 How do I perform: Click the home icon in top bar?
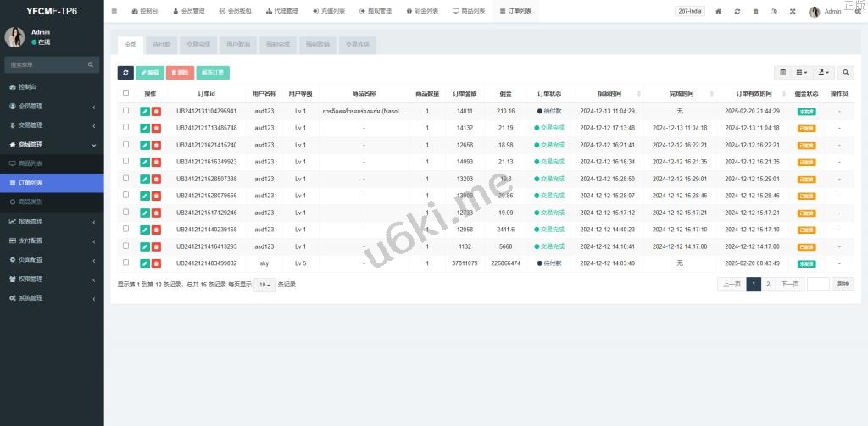pyautogui.click(x=719, y=11)
